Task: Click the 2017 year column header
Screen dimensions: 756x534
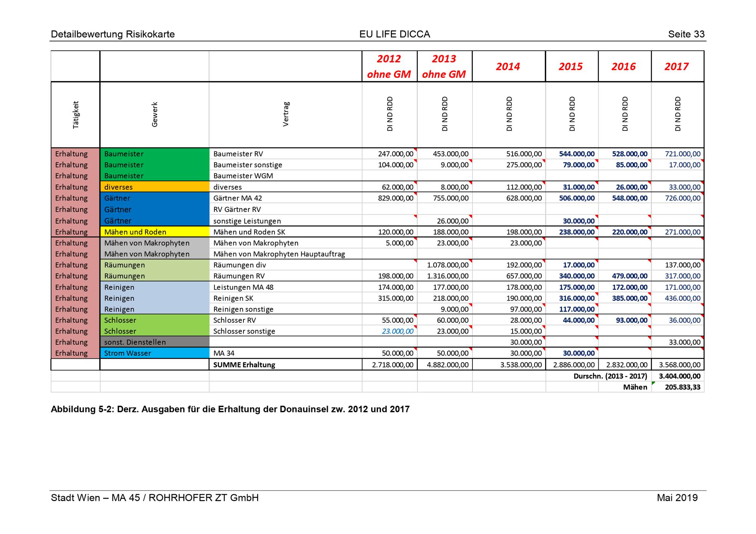Action: point(677,66)
